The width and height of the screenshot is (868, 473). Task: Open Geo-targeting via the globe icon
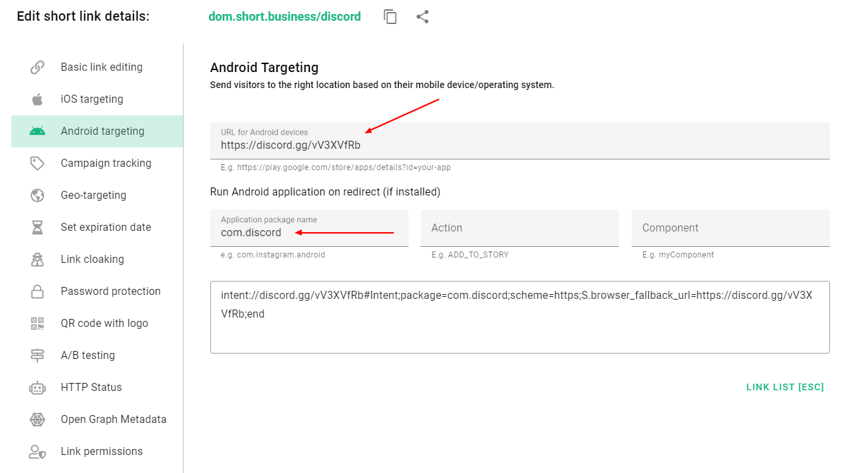pyautogui.click(x=37, y=195)
